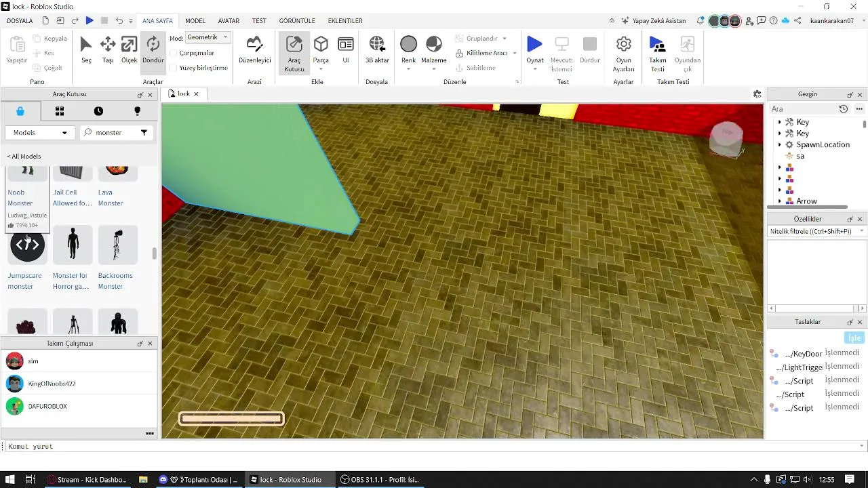The height and width of the screenshot is (488, 868).
Task: Click the undo arrow in quick access
Action: click(x=119, y=21)
